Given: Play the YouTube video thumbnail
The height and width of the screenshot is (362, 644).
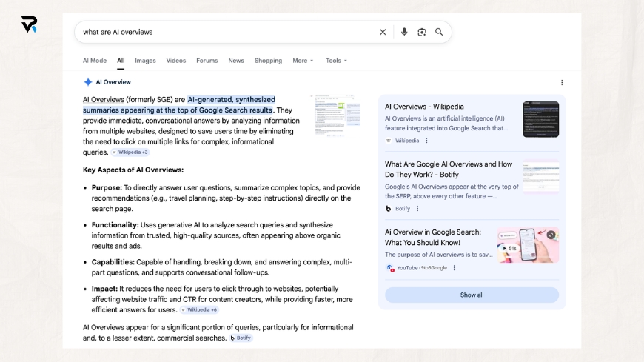Looking at the screenshot, I should pos(528,245).
